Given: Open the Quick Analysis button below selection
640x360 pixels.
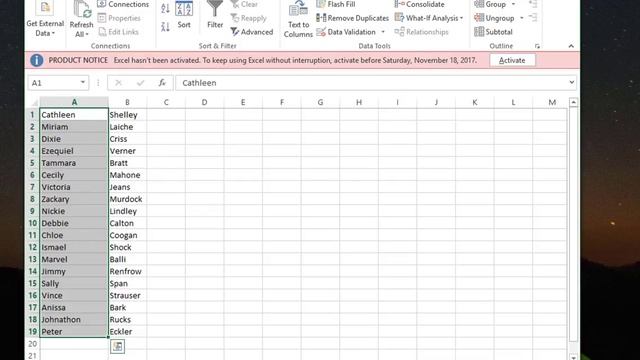Looking at the screenshot, I should (118, 347).
